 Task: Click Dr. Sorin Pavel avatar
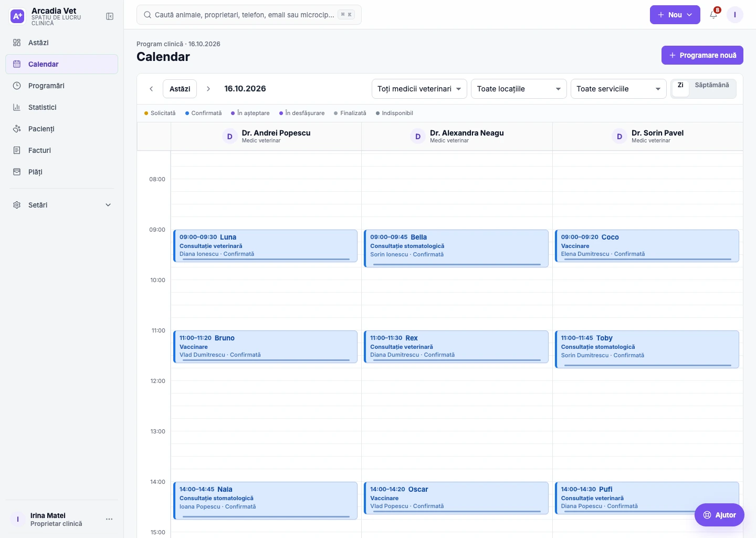pyautogui.click(x=619, y=137)
